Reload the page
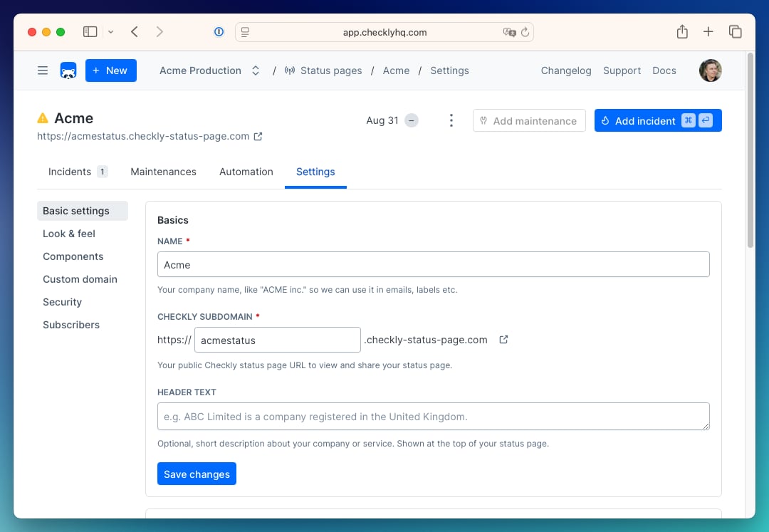769x532 pixels. (x=525, y=32)
